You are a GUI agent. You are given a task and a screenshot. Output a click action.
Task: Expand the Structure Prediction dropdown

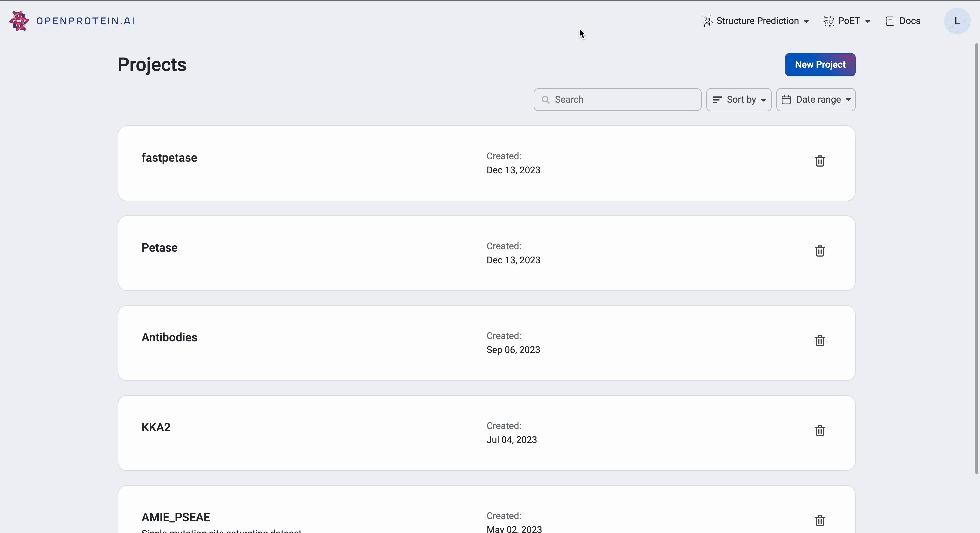click(756, 21)
